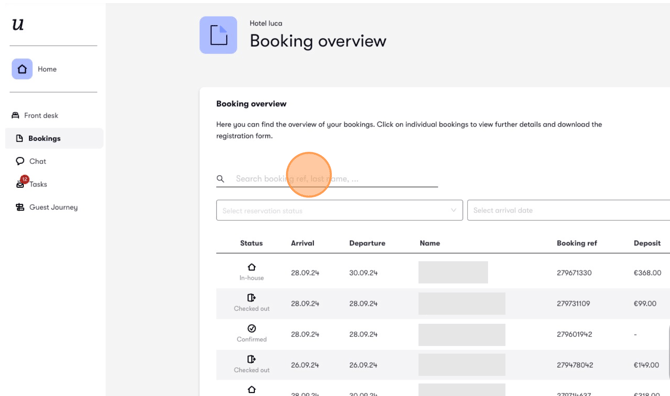
Task: Click Checked out icon for booking 279731109
Action: coord(252,298)
